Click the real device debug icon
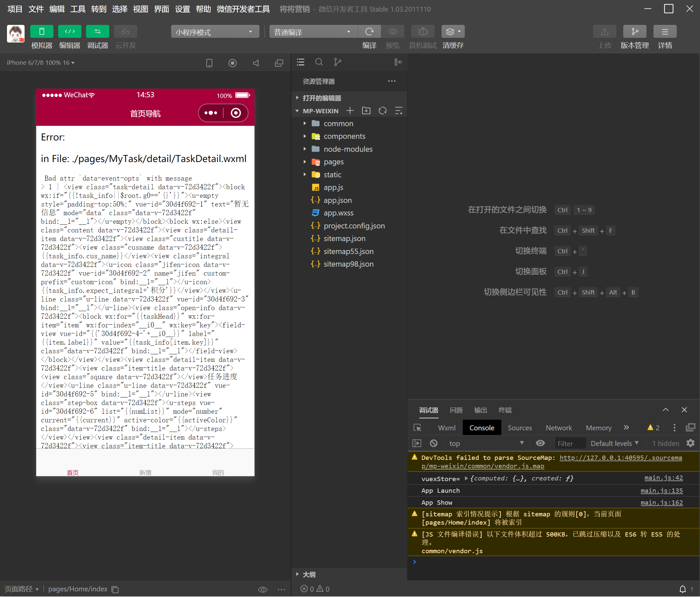 (423, 32)
